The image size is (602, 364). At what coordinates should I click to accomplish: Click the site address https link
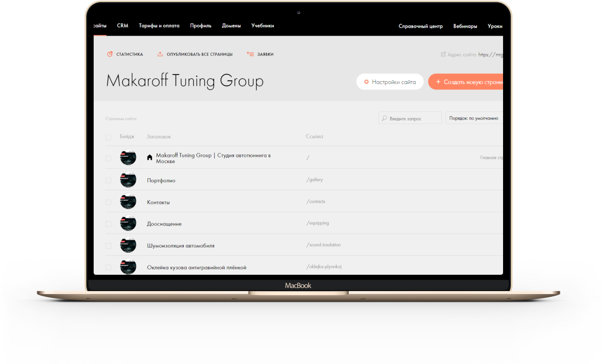pyautogui.click(x=490, y=55)
